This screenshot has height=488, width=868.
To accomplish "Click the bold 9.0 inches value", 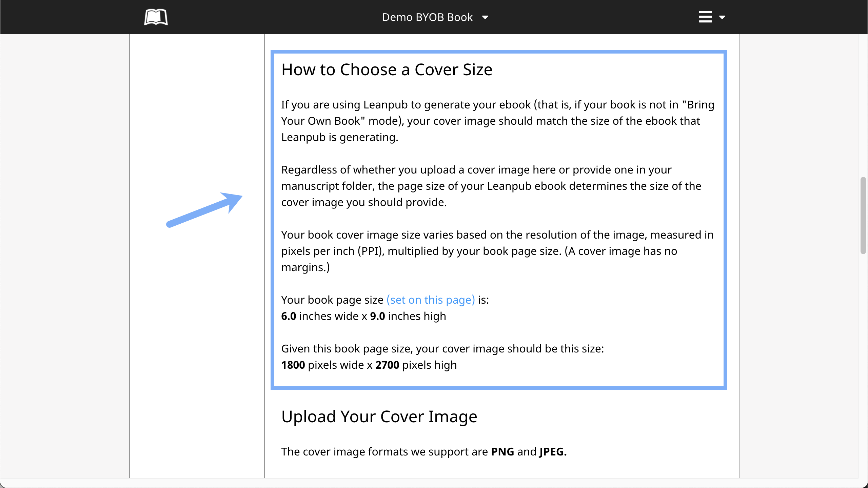I will coord(377,316).
